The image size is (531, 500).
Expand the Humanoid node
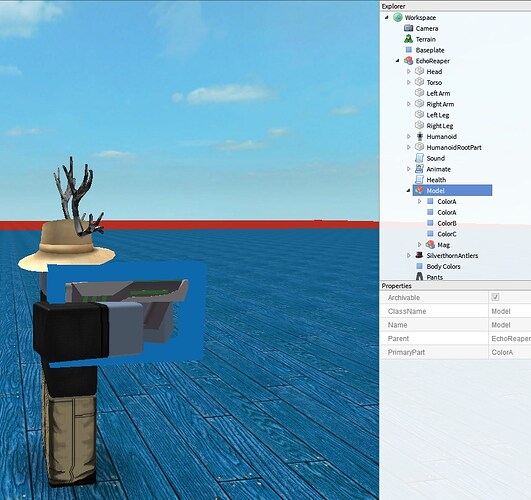point(409,137)
